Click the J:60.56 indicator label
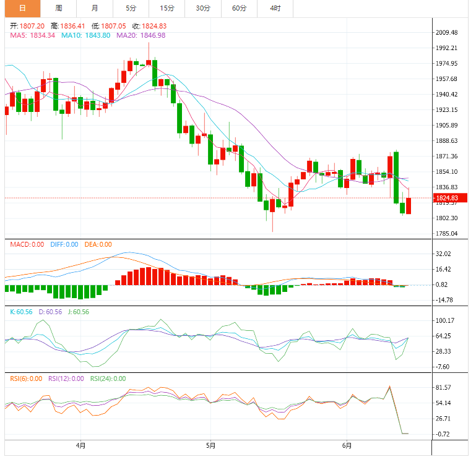Screen dimensions: 476x462 [79, 312]
